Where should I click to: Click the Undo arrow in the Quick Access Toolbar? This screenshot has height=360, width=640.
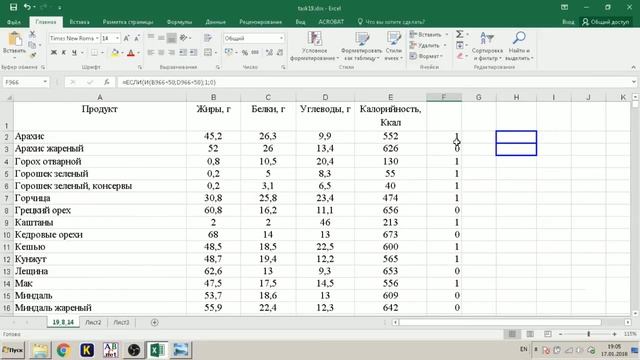coord(27,7)
